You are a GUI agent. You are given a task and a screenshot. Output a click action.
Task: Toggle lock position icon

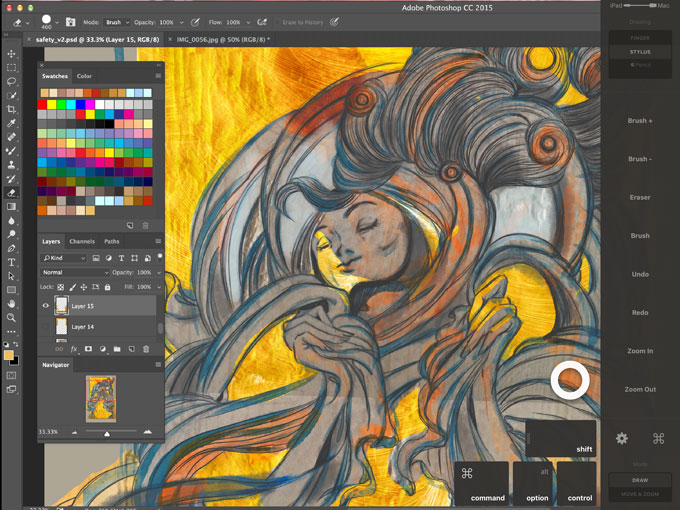[84, 287]
